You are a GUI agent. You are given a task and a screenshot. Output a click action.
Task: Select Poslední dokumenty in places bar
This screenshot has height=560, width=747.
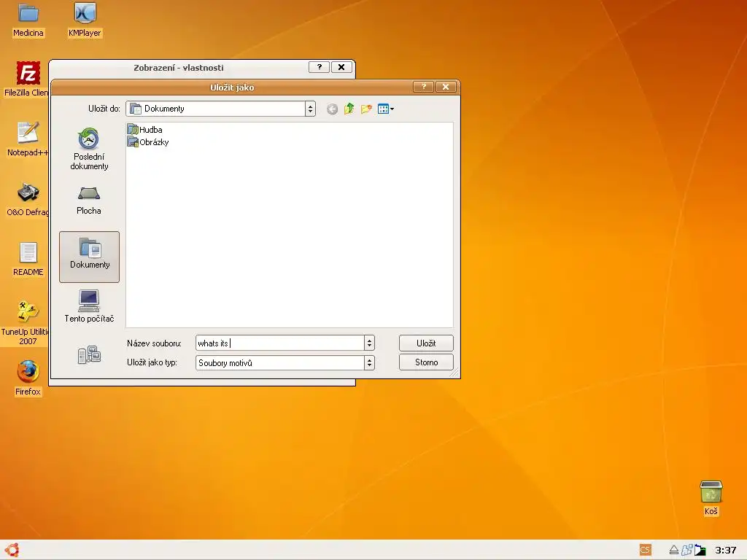click(89, 149)
